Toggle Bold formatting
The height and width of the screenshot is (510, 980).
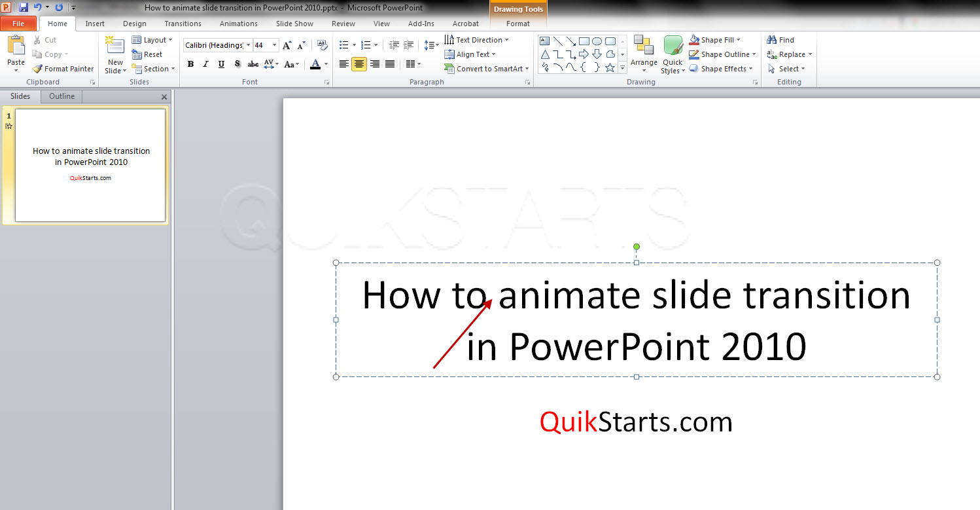(190, 64)
